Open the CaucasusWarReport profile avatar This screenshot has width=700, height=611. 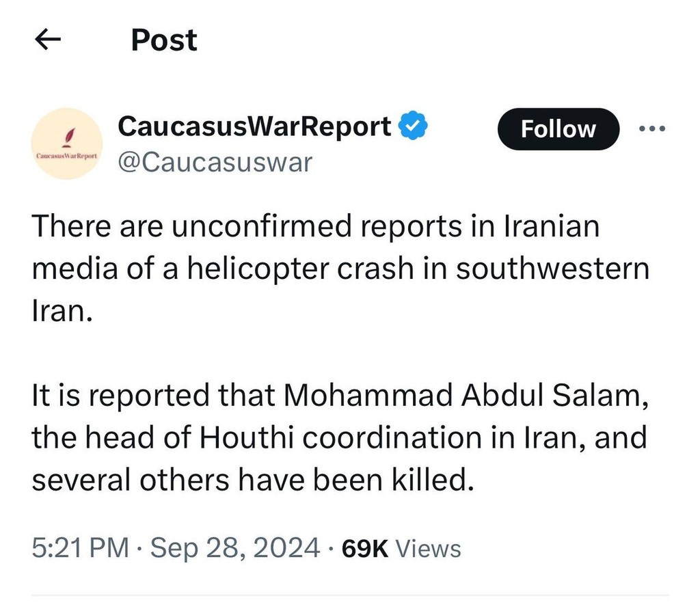pyautogui.click(x=67, y=144)
